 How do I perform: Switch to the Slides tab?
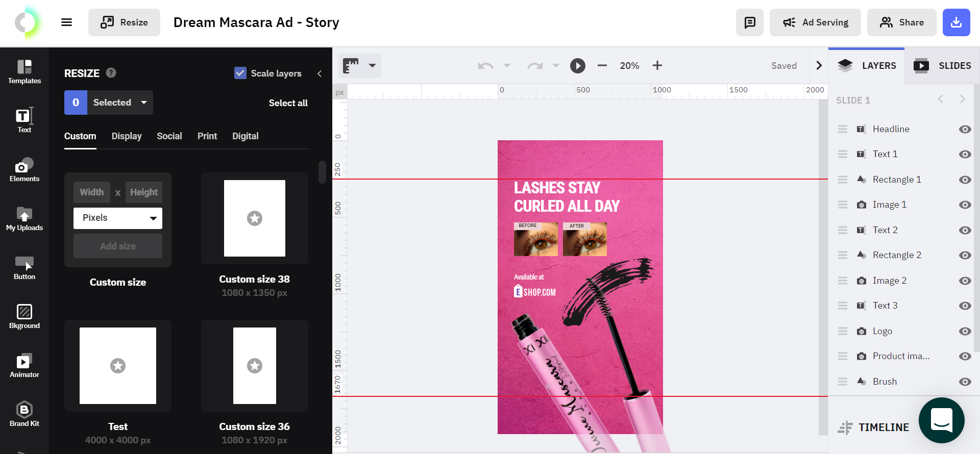tap(942, 66)
